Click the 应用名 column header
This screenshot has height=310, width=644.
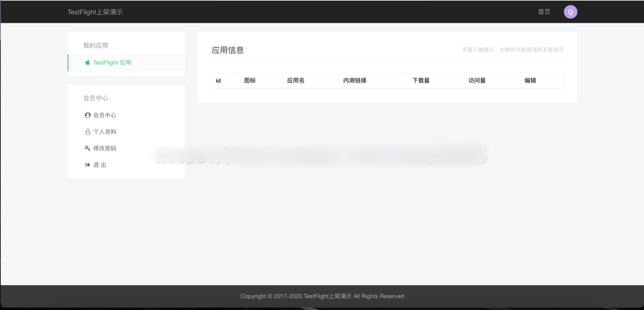[x=296, y=81]
